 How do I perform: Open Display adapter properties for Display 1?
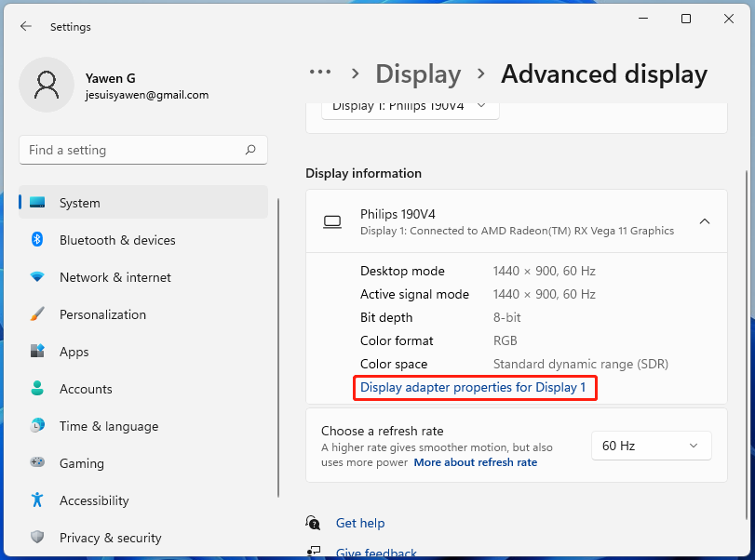point(475,387)
